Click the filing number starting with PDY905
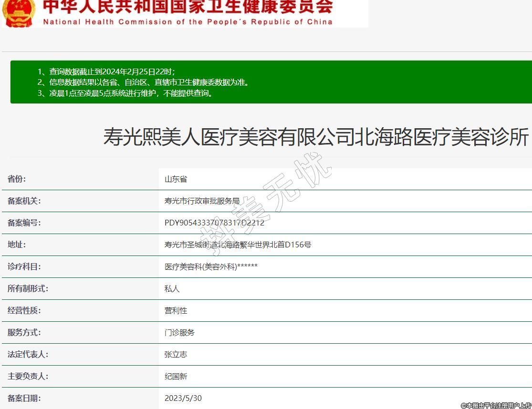The width and height of the screenshot is (532, 409). pyautogui.click(x=214, y=223)
